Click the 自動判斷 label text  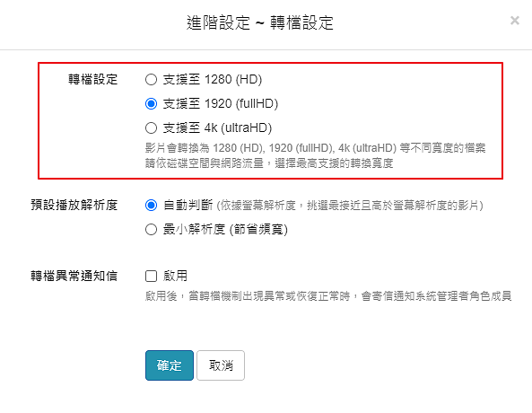188,205
